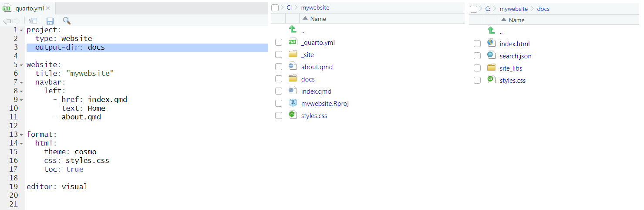Collapse the navbar section on line 7
This screenshot has width=644, height=210.
click(21, 82)
